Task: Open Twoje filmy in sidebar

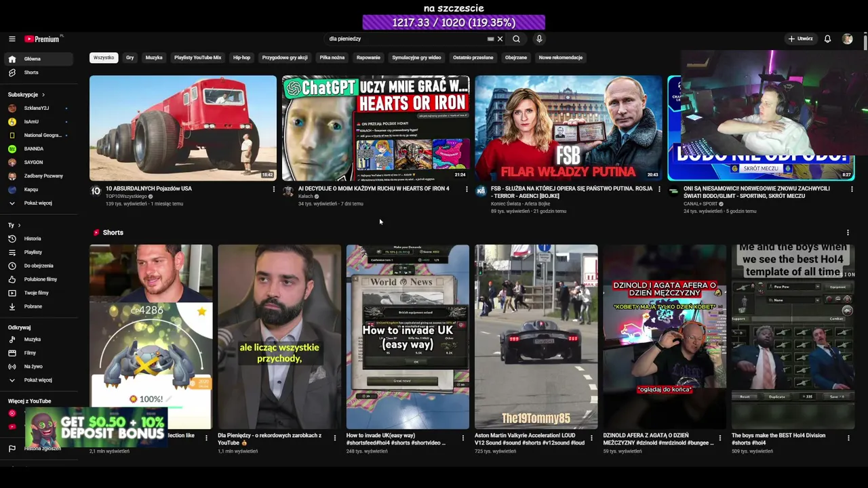Action: pos(38,293)
